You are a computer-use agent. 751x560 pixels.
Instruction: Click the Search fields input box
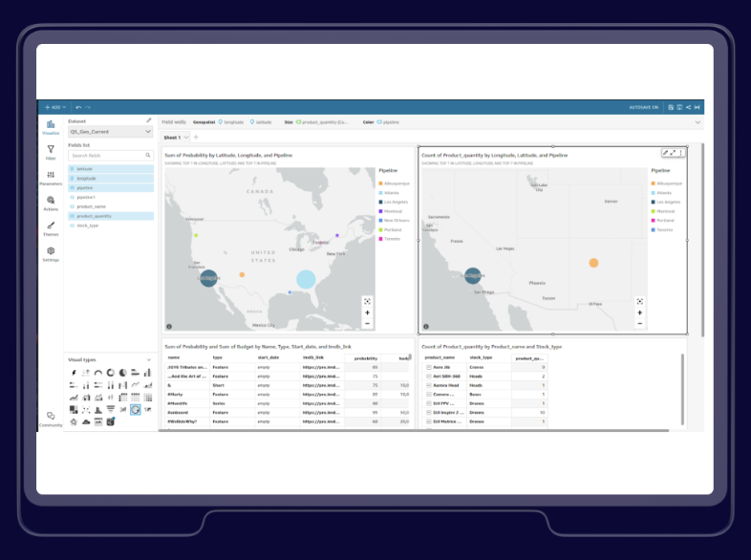coord(111,155)
